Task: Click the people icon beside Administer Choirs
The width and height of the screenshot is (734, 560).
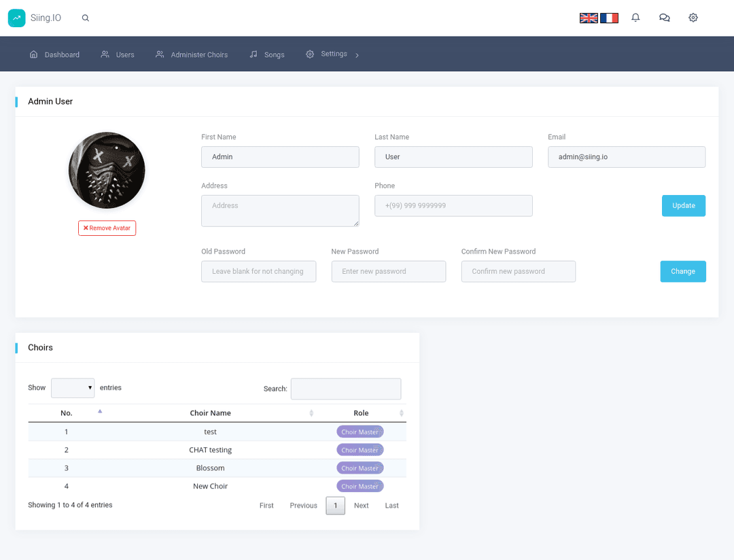Action: click(160, 54)
